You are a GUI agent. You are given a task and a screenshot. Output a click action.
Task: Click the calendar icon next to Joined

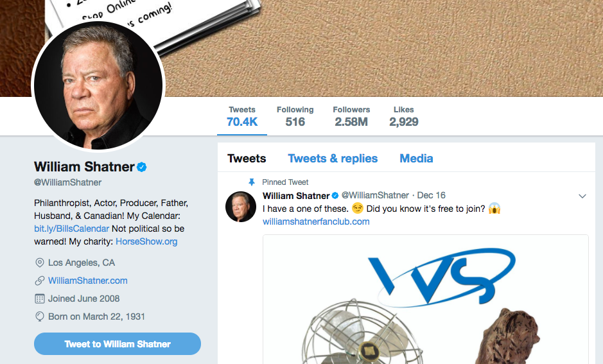coord(39,299)
